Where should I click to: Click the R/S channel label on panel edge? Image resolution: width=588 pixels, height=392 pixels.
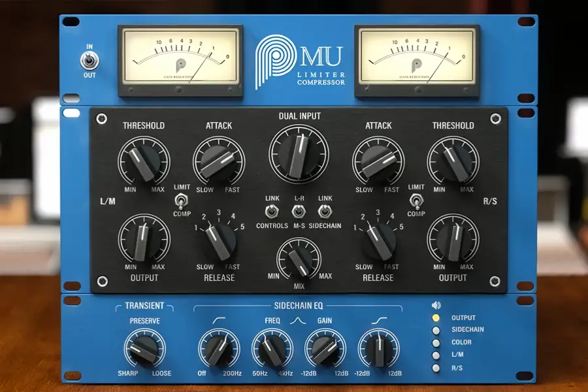[490, 201]
